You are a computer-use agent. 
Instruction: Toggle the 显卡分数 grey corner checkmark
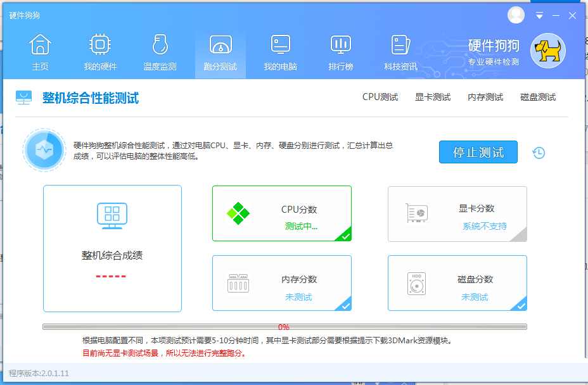pyautogui.click(x=521, y=236)
